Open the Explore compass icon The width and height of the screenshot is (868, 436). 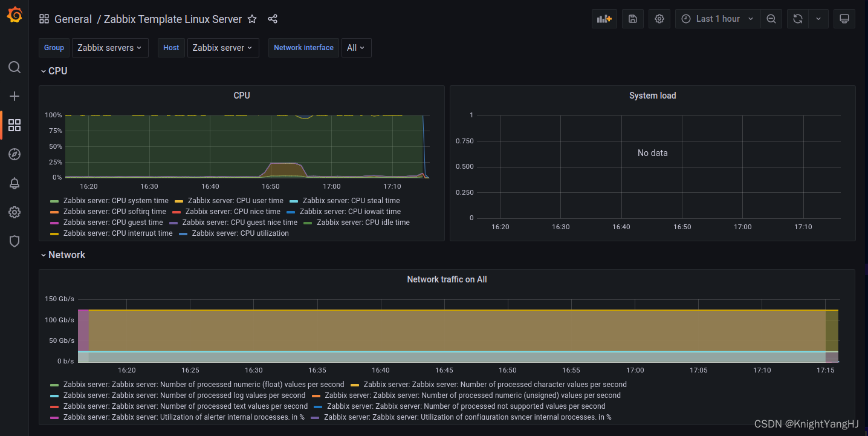(x=15, y=154)
